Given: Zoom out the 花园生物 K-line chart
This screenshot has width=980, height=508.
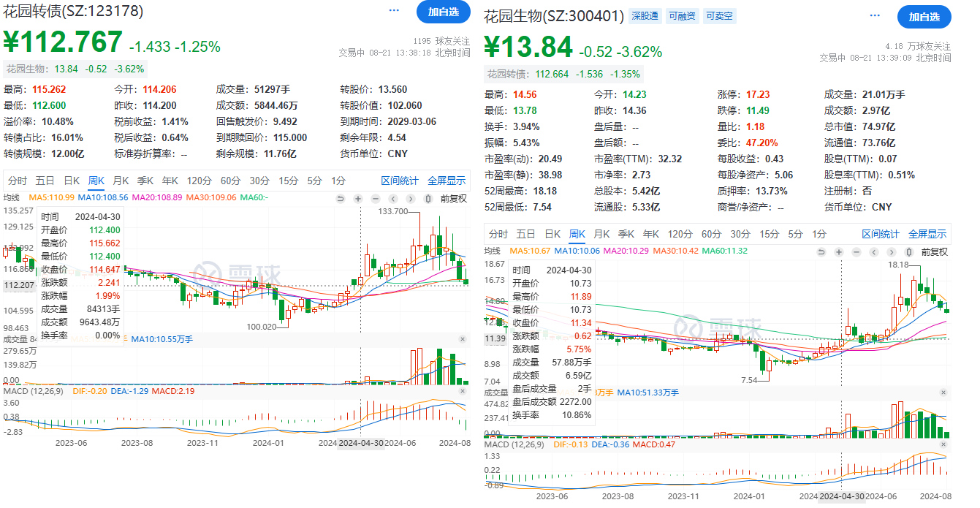Looking at the screenshot, I should point(856,252).
